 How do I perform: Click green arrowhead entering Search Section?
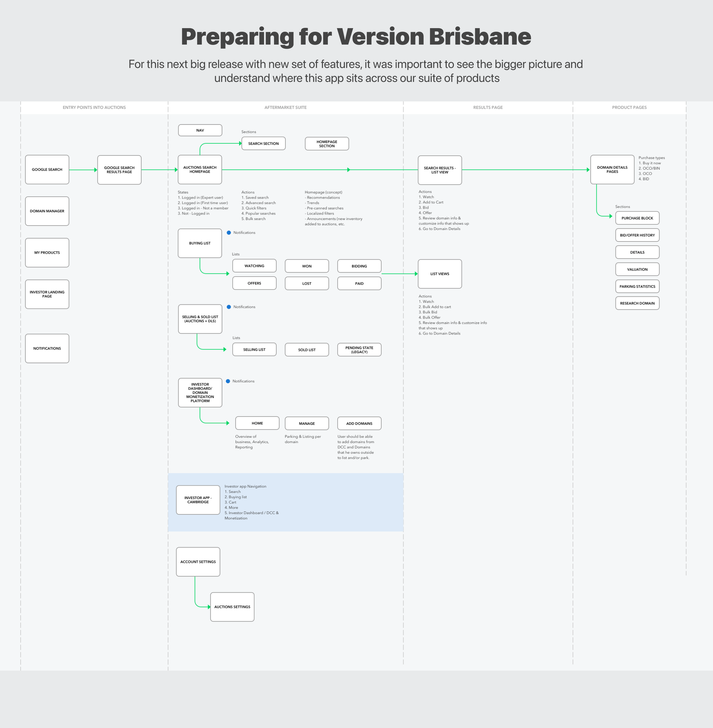(x=240, y=143)
